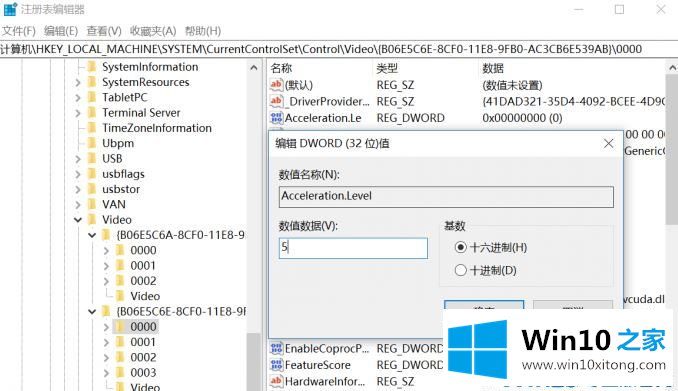Click the 类型 column header
Viewport: 678px width, 391px height.
pyautogui.click(x=387, y=68)
